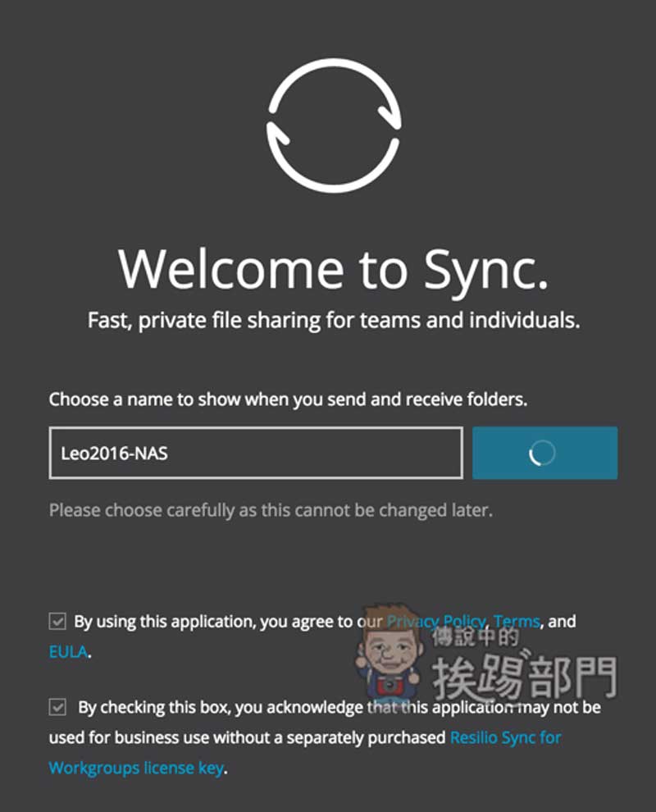Uncheck the Privacy Policy agreement checkbox

[57, 621]
